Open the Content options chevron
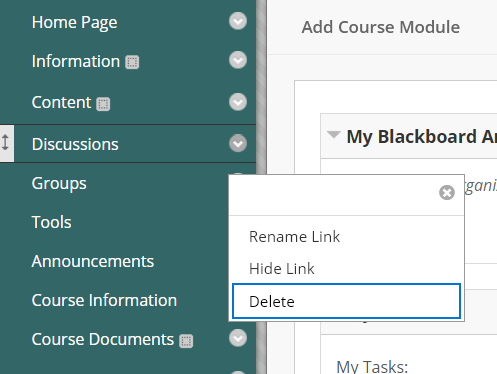This screenshot has height=374, width=497. coord(238,102)
